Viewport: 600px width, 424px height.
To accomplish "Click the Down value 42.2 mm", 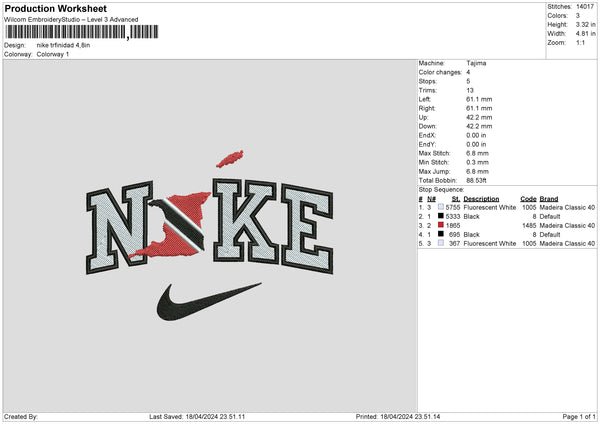I will click(479, 126).
